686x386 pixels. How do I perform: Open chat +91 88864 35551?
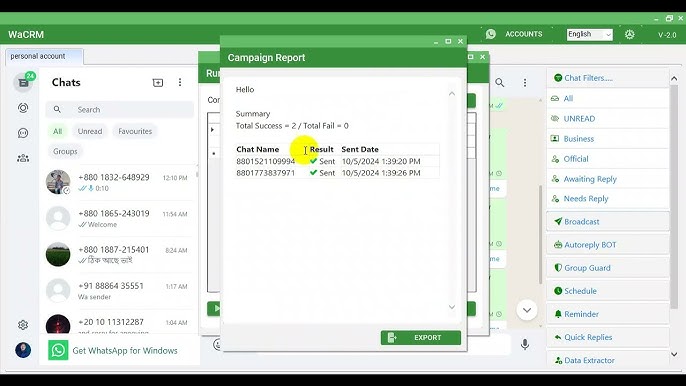118,291
